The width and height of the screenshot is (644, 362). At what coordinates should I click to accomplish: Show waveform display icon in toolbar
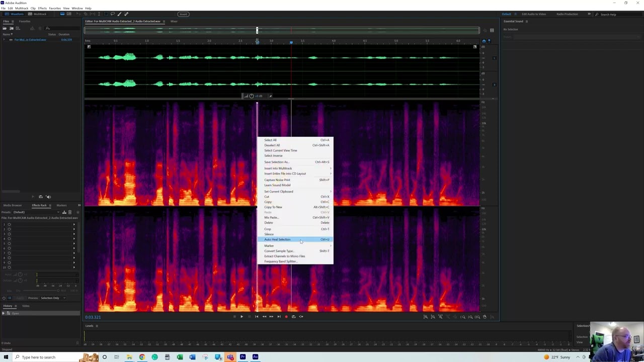(x=62, y=14)
